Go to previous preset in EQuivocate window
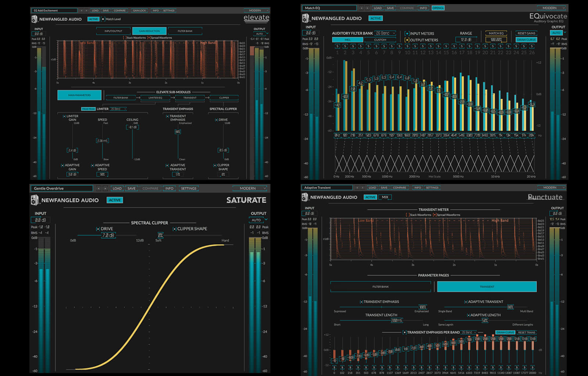Viewport: 588px width, 376px height. pyautogui.click(x=361, y=8)
